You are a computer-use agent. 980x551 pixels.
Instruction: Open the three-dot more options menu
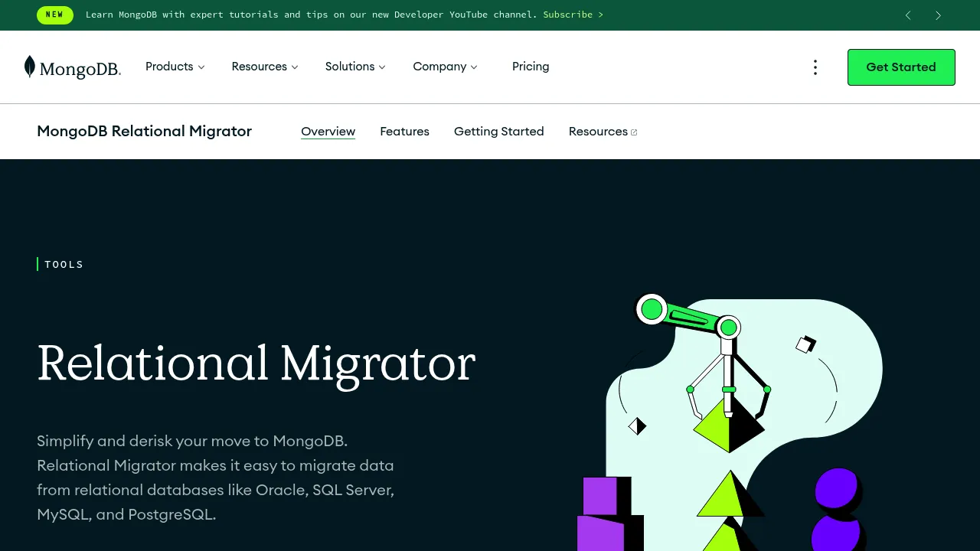click(x=815, y=67)
